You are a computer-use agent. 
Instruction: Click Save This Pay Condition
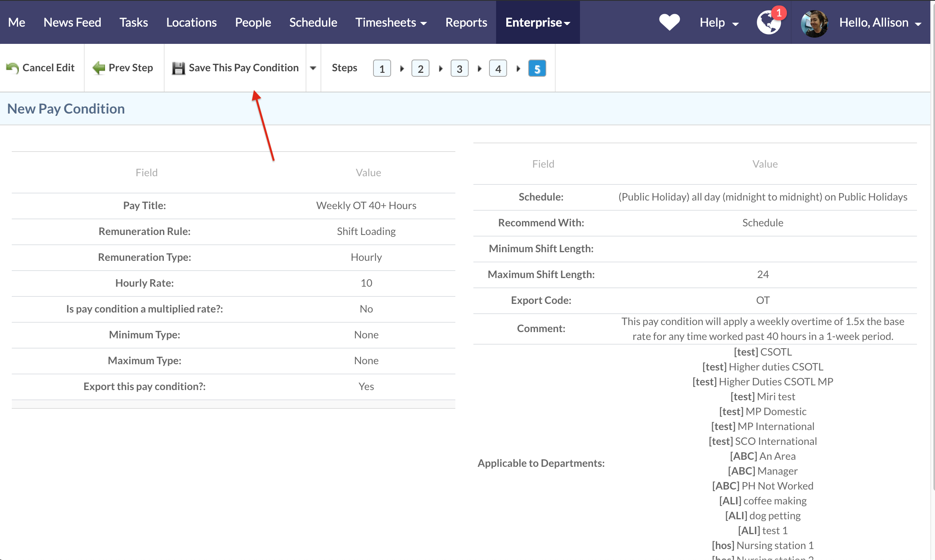tap(243, 68)
